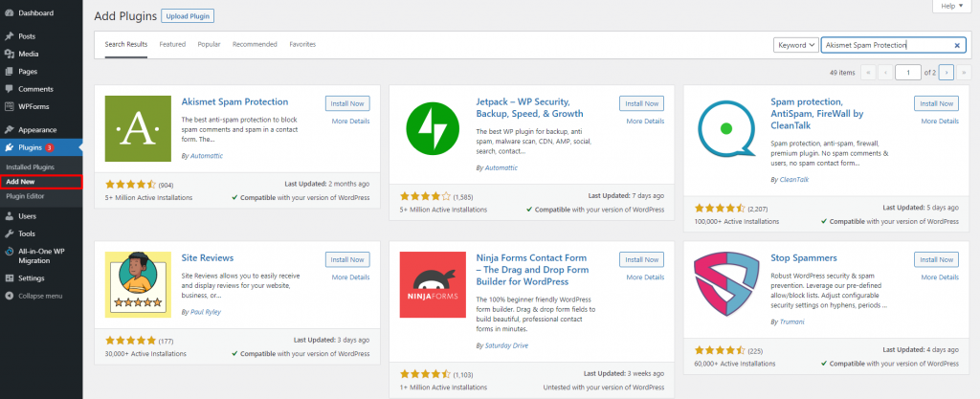The width and height of the screenshot is (980, 399).
Task: Open Installed Plugins in sidebar submenu
Action: coord(30,166)
